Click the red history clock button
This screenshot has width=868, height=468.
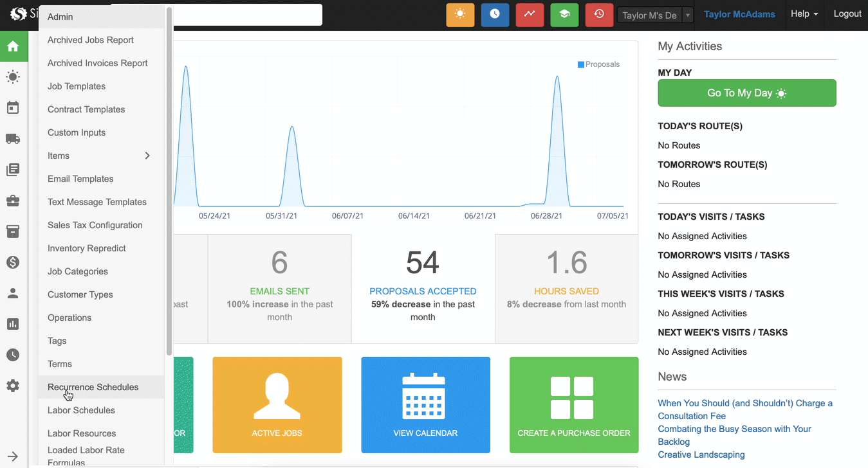click(599, 15)
